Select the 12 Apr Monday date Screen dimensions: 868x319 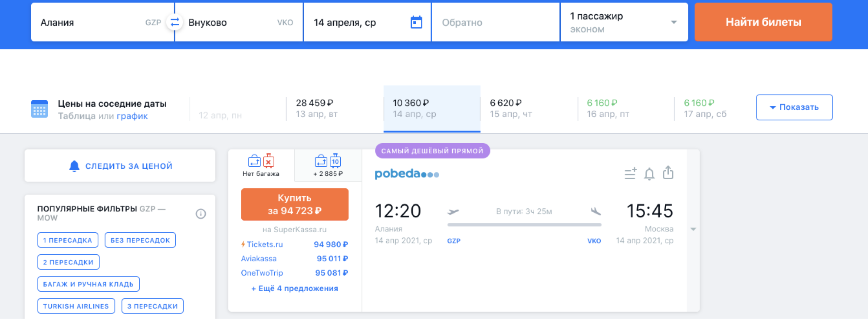[x=238, y=109]
